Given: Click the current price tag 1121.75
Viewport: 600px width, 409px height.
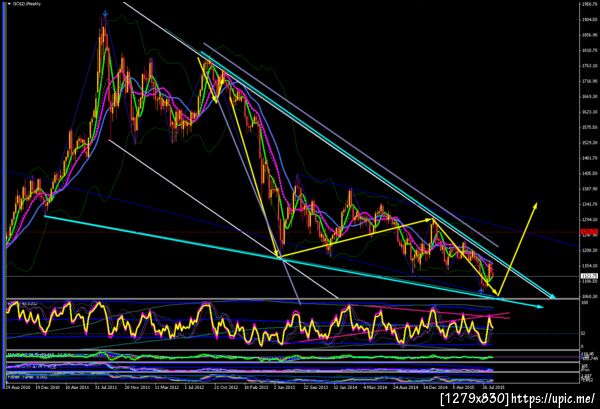Looking at the screenshot, I should pos(589,276).
